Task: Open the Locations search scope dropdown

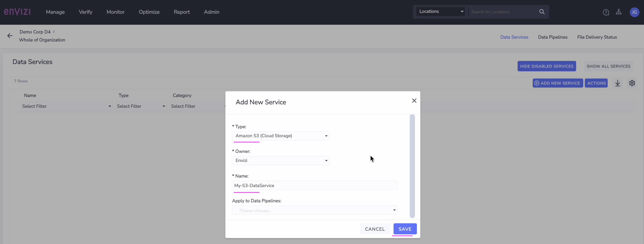Action: pyautogui.click(x=440, y=11)
